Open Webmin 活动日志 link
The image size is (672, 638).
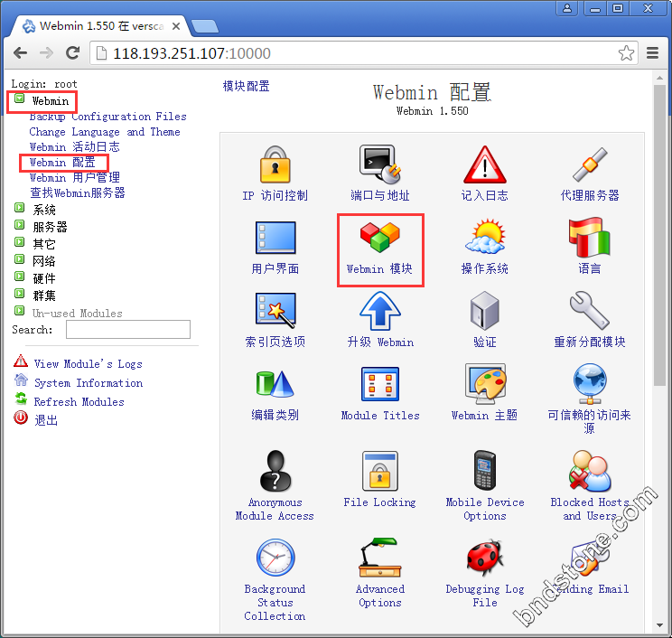click(x=75, y=147)
